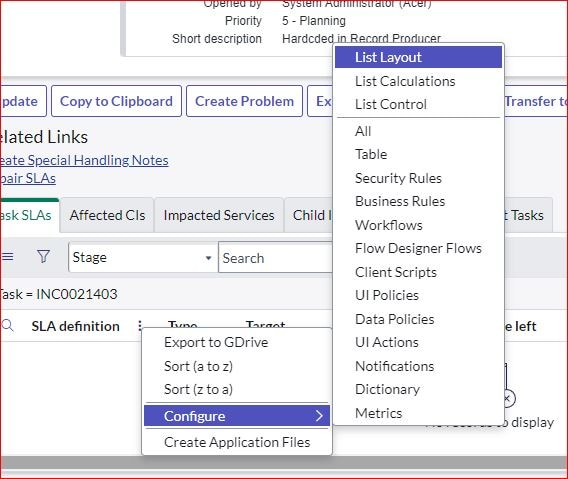Click the Create Problem button

(245, 101)
